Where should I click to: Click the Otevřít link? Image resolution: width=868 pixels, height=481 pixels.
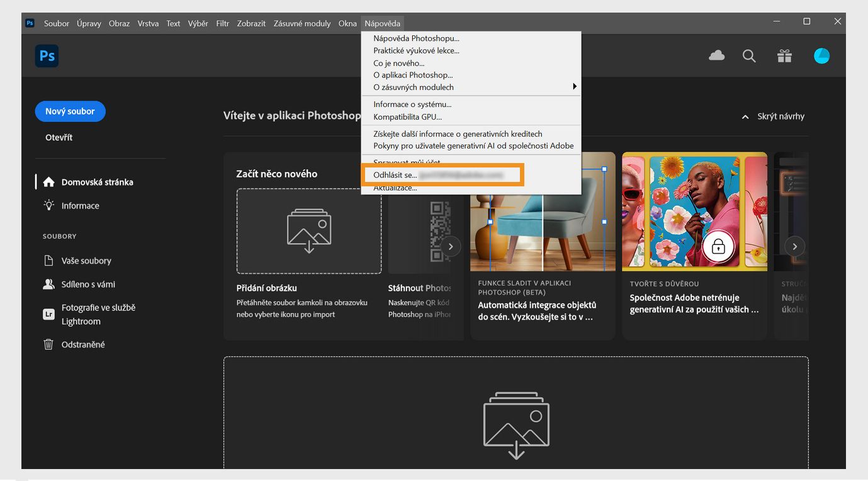click(x=59, y=137)
